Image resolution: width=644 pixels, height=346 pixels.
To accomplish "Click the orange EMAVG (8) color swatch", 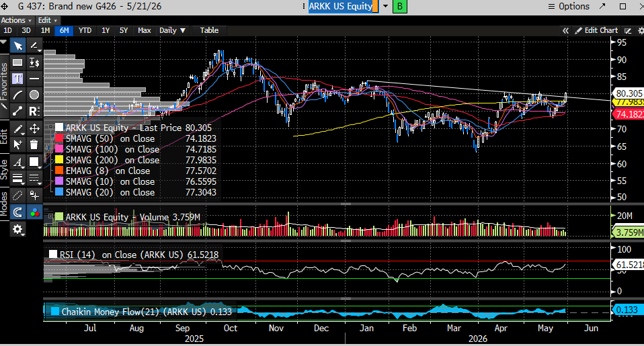I will point(59,171).
